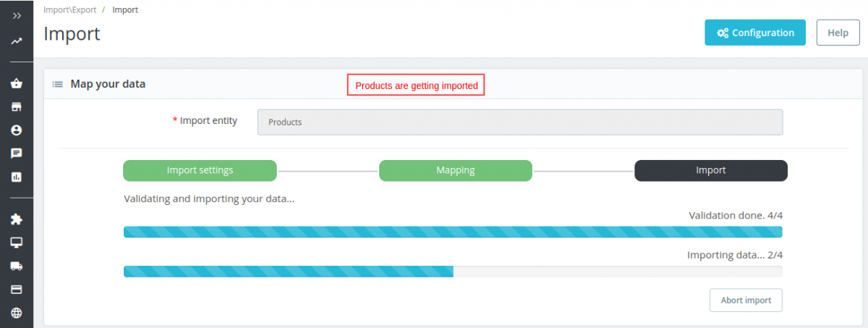Screen dimensions: 868x328
Task: Open International via the globe icon
Action: (17, 313)
